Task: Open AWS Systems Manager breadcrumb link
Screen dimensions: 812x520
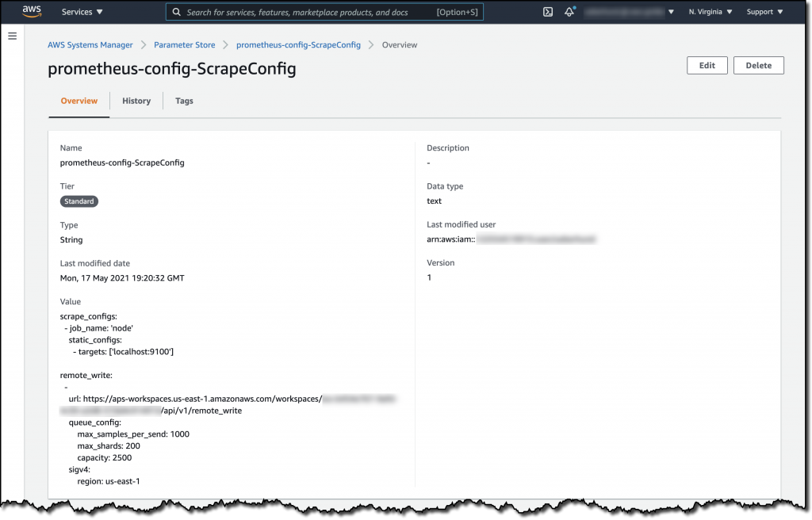Action: coord(90,45)
